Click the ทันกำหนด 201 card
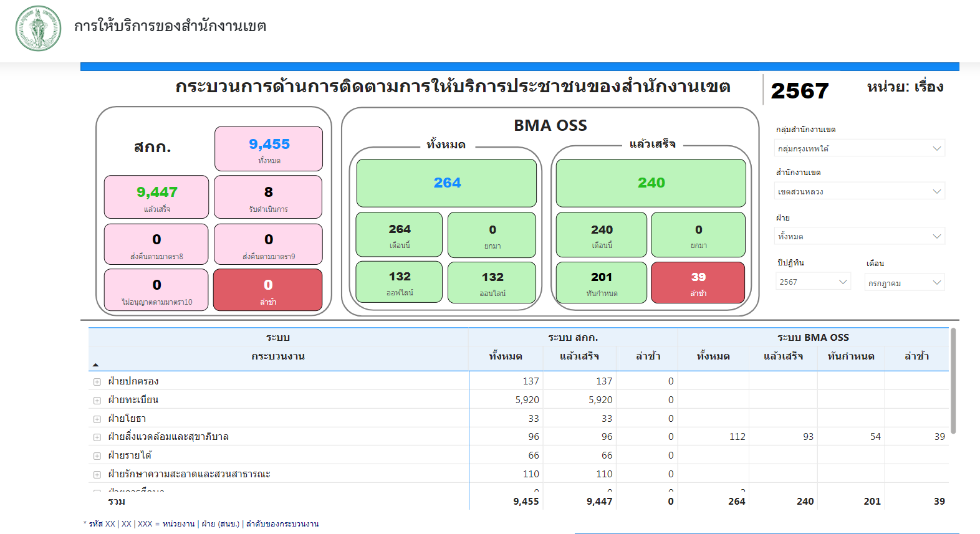The height and width of the screenshot is (534, 980). pos(601,282)
